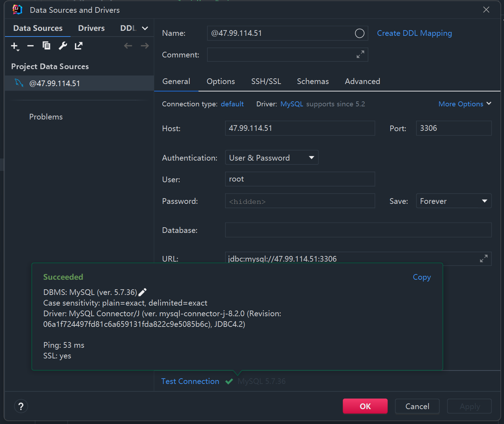Image resolution: width=504 pixels, height=424 pixels.
Task: Click the MySQL driver link
Action: coord(292,104)
